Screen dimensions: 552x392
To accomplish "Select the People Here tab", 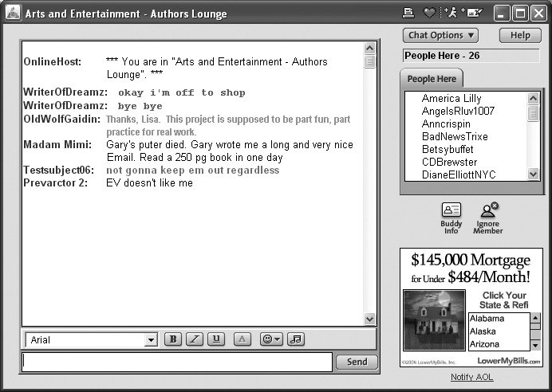I will tap(432, 79).
